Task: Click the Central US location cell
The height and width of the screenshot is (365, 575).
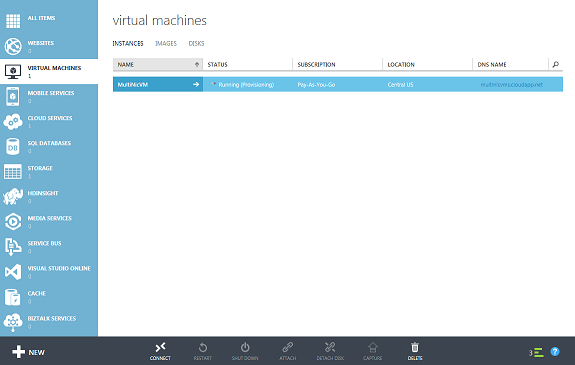Action: [x=427, y=84]
